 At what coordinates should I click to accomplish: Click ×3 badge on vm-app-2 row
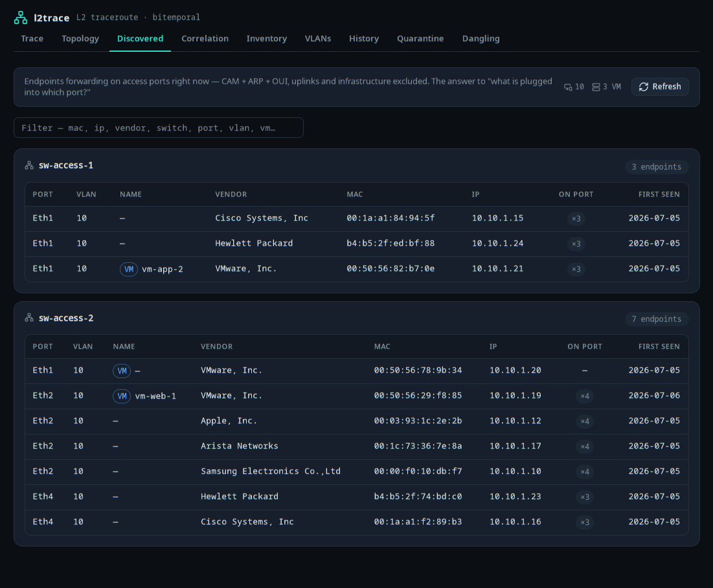pos(576,269)
